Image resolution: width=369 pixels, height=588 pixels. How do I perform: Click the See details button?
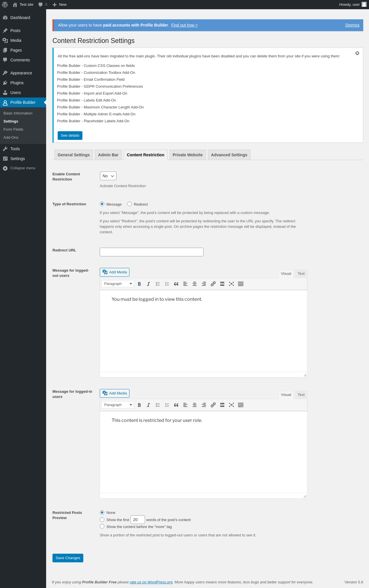click(70, 136)
